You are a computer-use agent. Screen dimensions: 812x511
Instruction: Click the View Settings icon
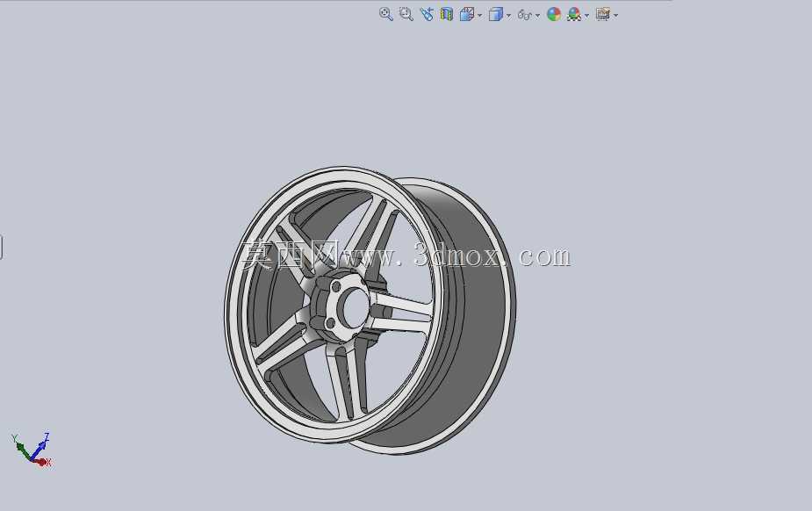pyautogui.click(x=603, y=15)
